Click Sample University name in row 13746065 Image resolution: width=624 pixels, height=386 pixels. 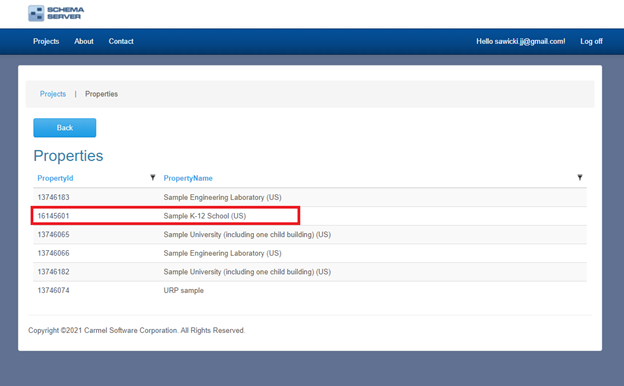click(247, 235)
